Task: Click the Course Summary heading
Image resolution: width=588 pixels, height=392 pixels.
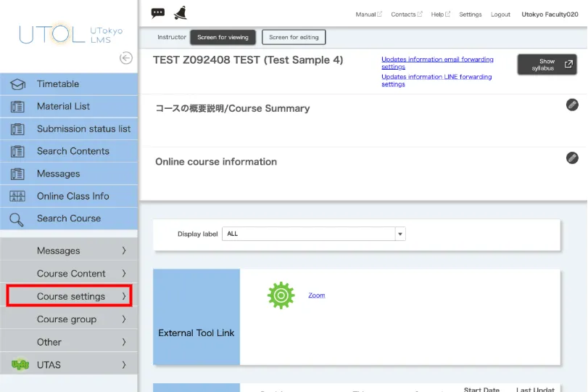Action: (233, 108)
